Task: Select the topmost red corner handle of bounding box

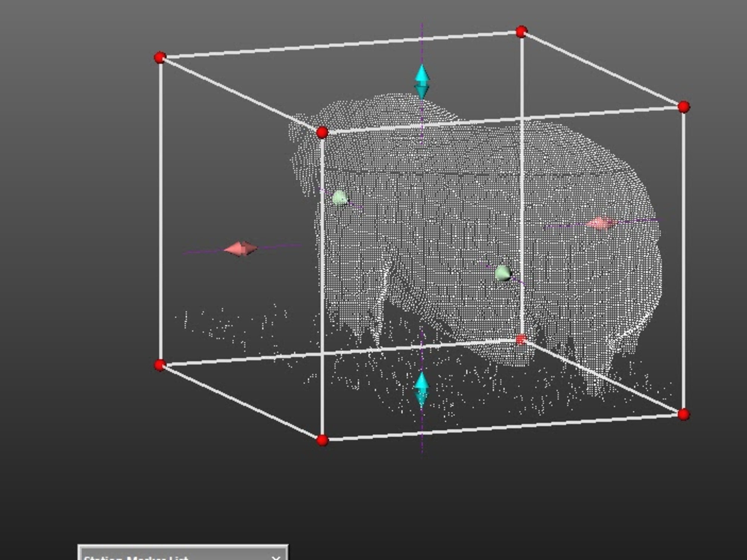Action: [521, 32]
